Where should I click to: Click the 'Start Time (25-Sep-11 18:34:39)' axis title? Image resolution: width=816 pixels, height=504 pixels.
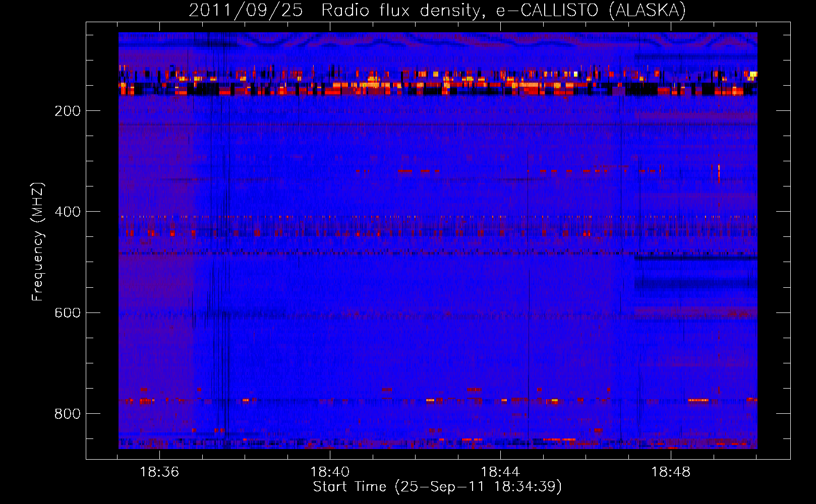pyautogui.click(x=438, y=487)
